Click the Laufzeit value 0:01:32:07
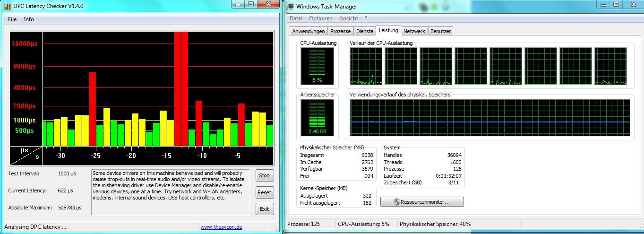This screenshot has height=234, width=644. [448, 176]
